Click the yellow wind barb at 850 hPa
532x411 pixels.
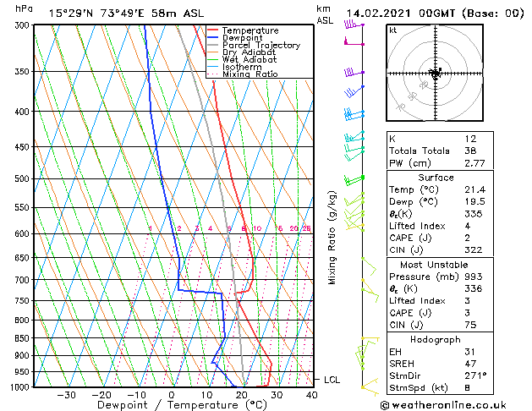click(x=370, y=339)
